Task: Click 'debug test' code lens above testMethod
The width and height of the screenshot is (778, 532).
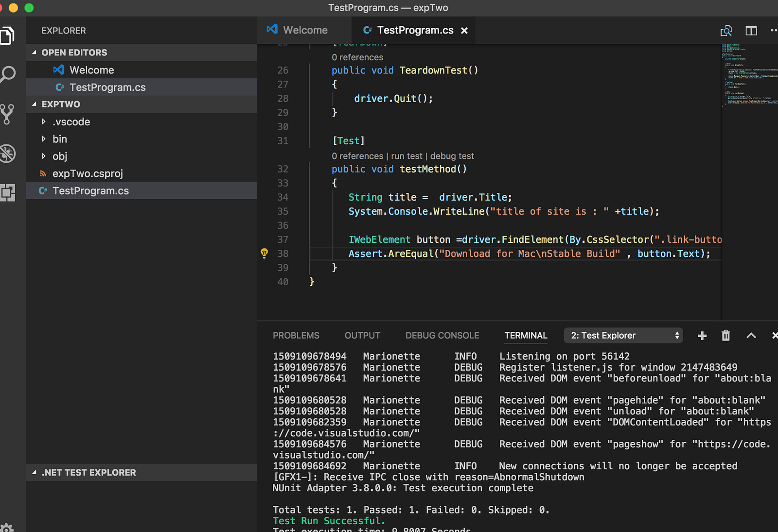Action: pyautogui.click(x=452, y=156)
